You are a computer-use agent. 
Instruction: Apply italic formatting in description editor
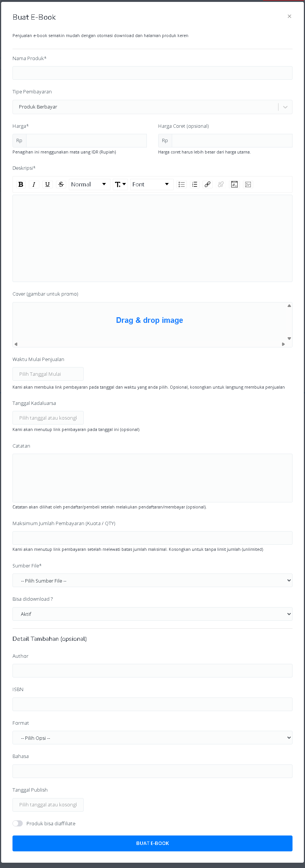pos(34,184)
